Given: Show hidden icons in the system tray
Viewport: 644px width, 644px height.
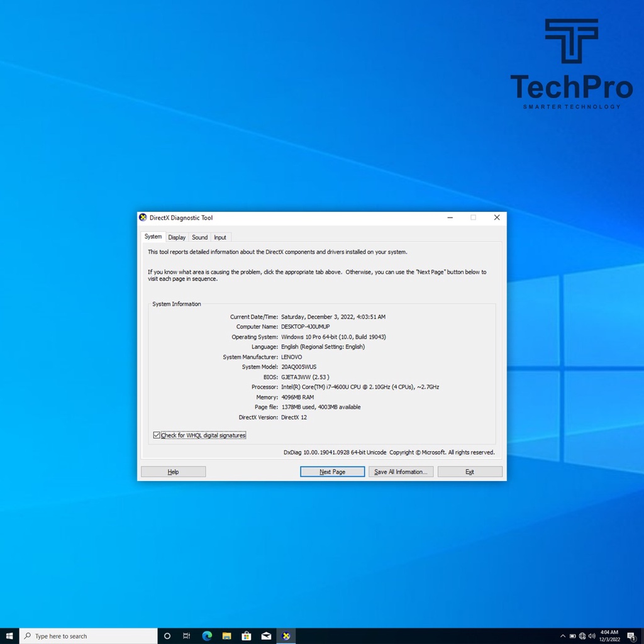Looking at the screenshot, I should (x=563, y=636).
